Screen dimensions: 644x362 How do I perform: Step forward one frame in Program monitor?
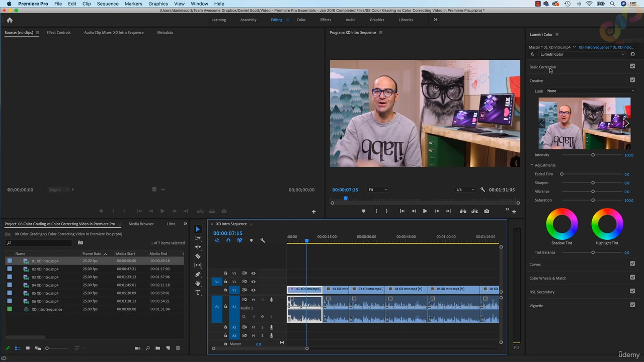437,211
